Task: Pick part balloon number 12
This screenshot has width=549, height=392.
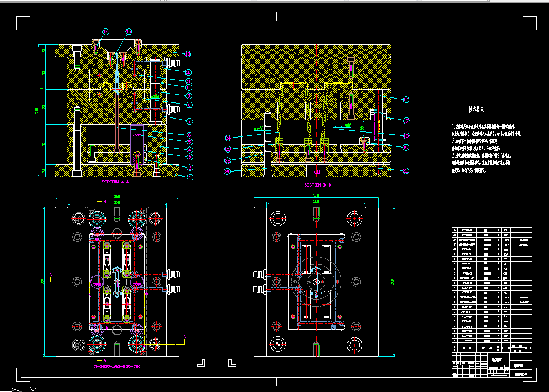Action: (x=188, y=72)
